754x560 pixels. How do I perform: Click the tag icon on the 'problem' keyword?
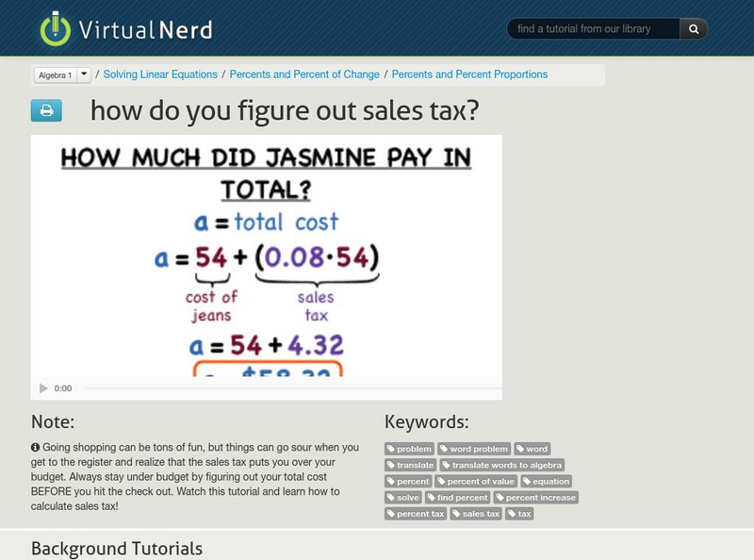tap(392, 449)
